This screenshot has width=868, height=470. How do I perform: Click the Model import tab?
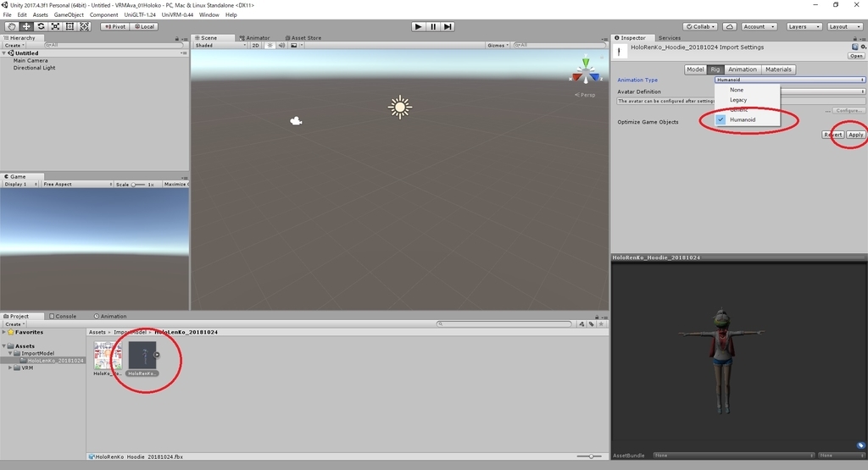[695, 69]
